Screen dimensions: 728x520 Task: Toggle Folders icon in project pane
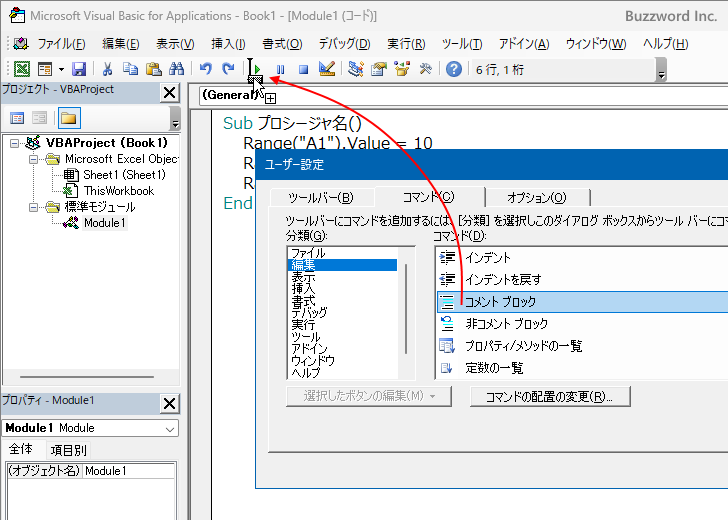[x=69, y=118]
